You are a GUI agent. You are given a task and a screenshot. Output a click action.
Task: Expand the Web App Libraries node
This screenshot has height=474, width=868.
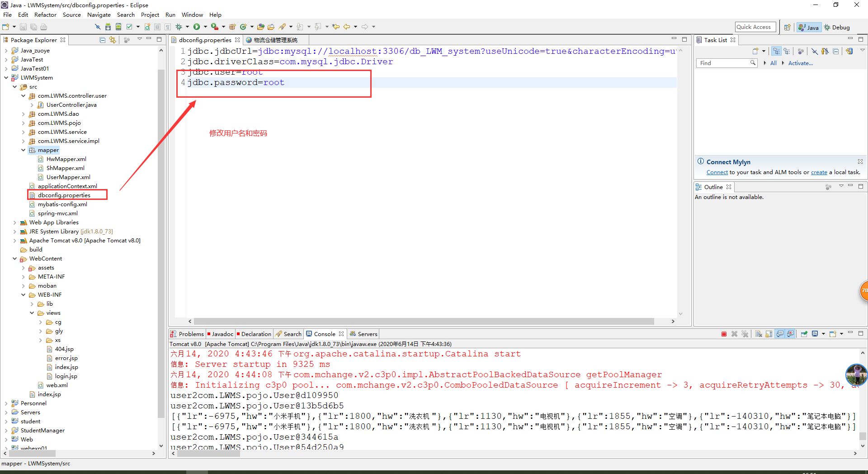click(x=14, y=223)
